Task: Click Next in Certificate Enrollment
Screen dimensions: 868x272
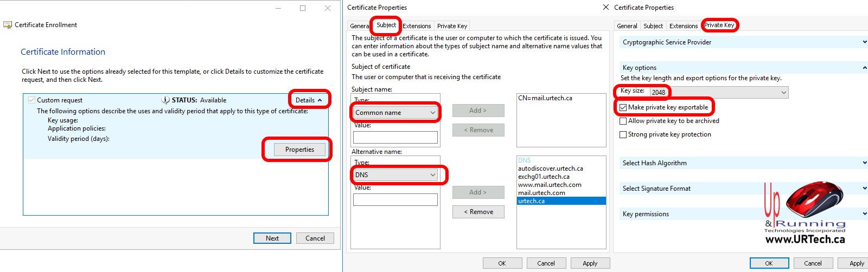Action: [x=272, y=238]
